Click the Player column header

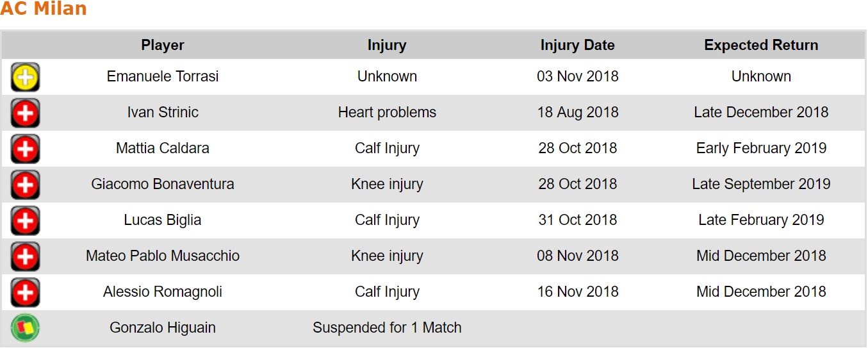163,46
